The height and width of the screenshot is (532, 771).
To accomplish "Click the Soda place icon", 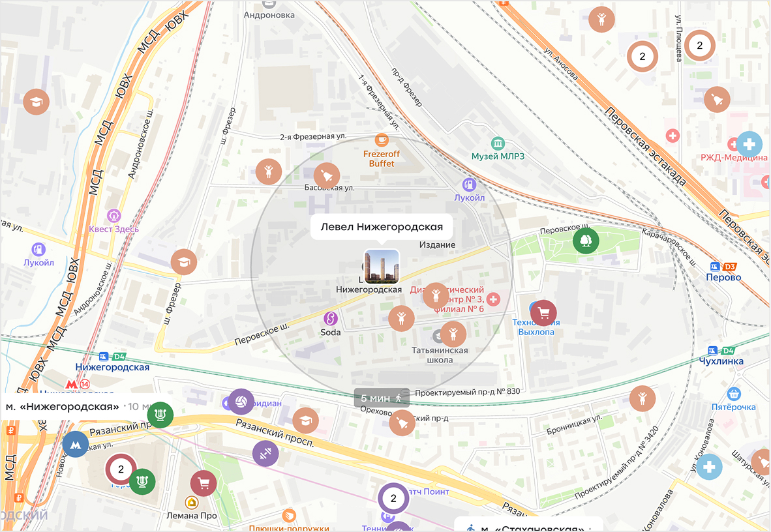I will [x=330, y=318].
